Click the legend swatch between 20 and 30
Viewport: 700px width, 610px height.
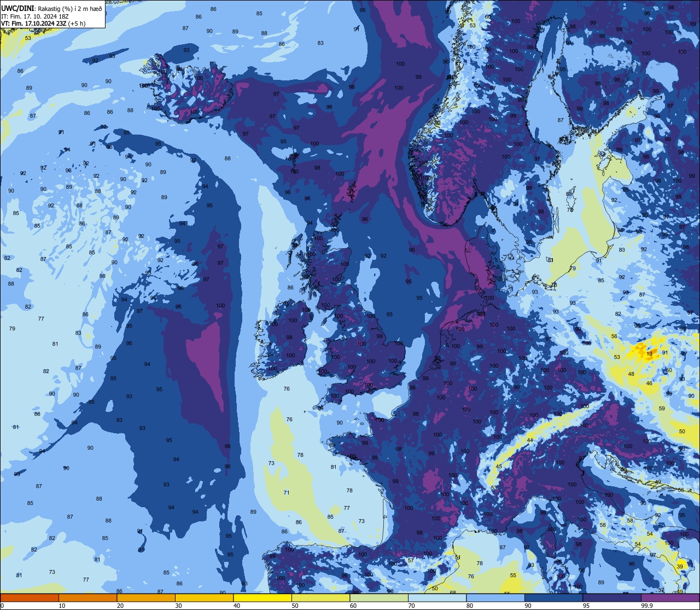click(x=146, y=597)
